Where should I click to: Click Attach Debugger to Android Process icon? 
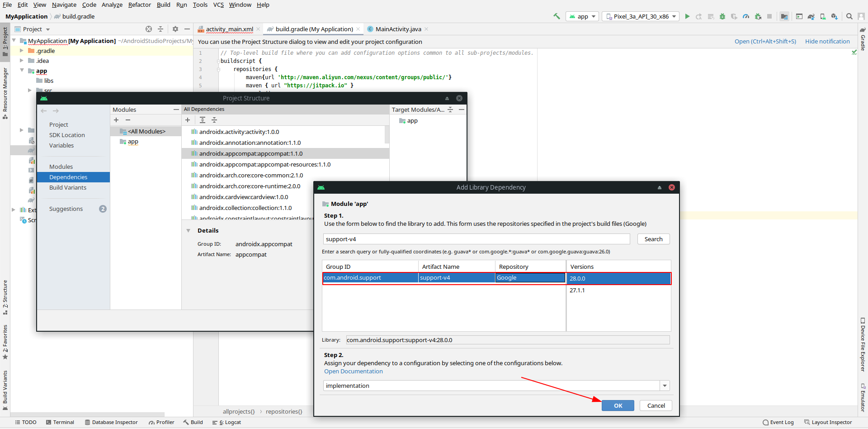click(758, 16)
